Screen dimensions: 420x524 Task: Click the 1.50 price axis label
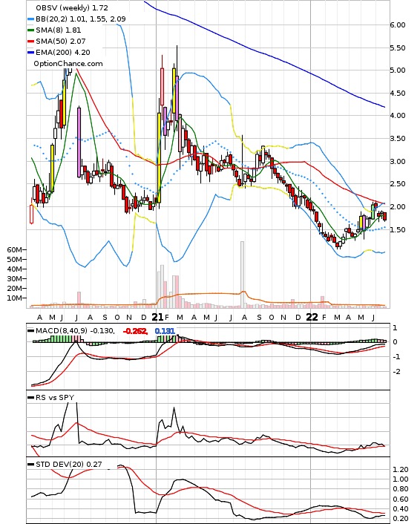398,230
